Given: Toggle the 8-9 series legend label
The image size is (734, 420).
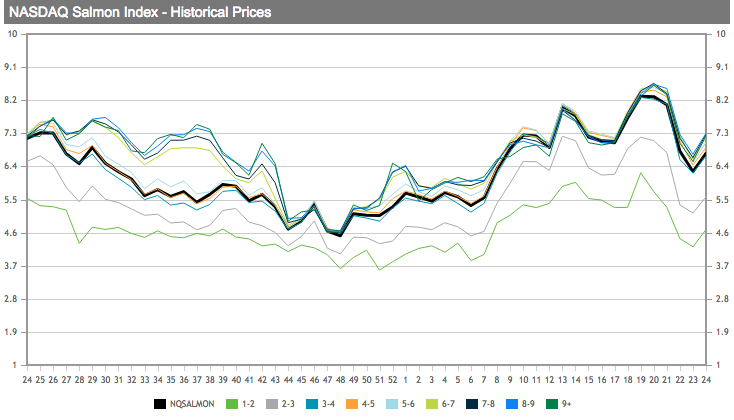Looking at the screenshot, I should (x=528, y=404).
